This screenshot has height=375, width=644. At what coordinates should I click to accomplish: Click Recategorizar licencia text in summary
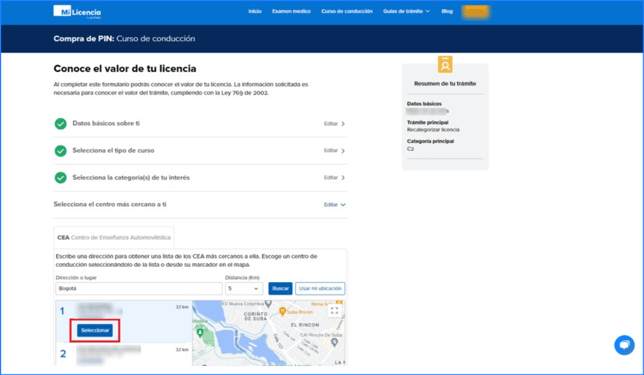[x=433, y=130]
